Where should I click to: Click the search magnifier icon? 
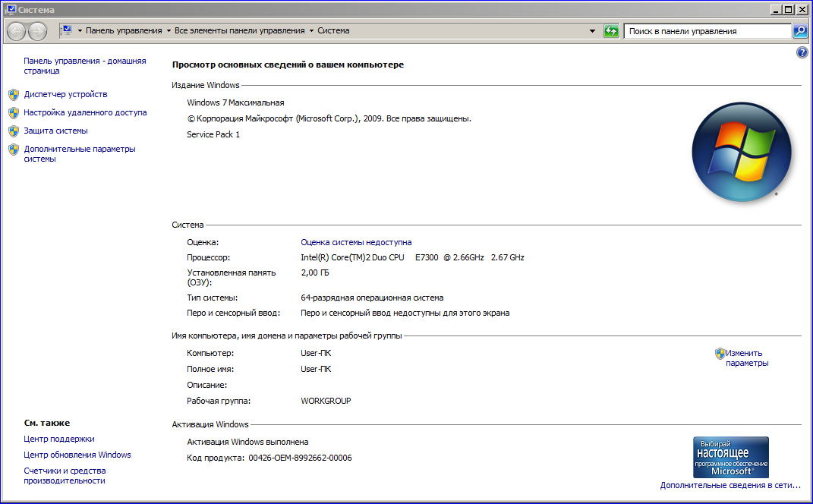800,31
